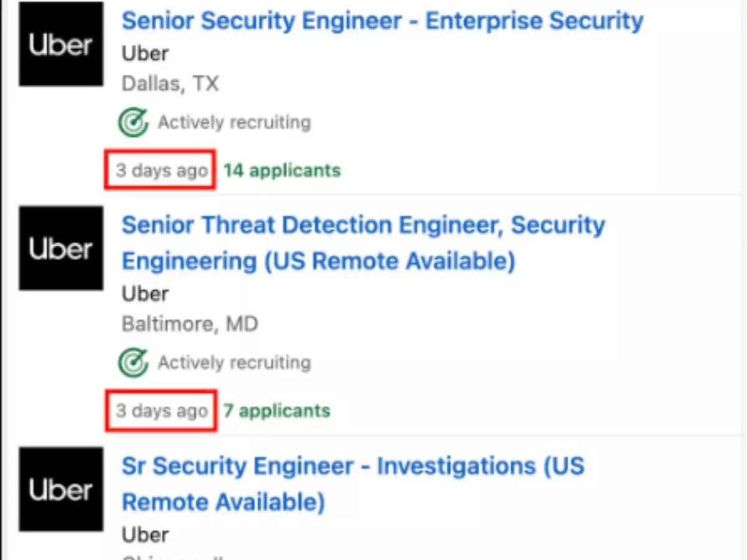Click "3 days ago" beside 7 applicants
747x560 pixels.
pyautogui.click(x=161, y=411)
